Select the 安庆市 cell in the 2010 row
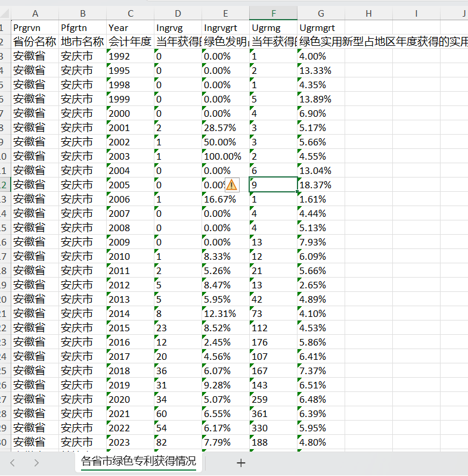The image size is (468, 476). click(x=83, y=257)
